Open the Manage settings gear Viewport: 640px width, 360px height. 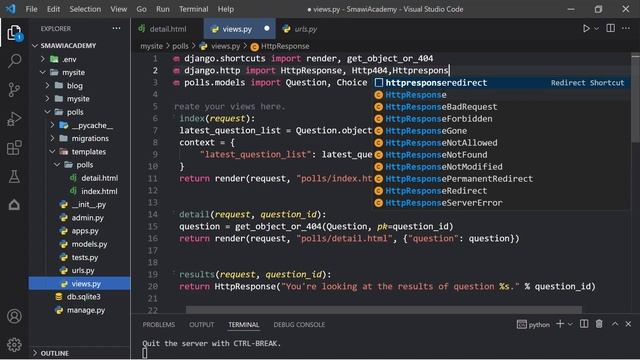(14, 345)
